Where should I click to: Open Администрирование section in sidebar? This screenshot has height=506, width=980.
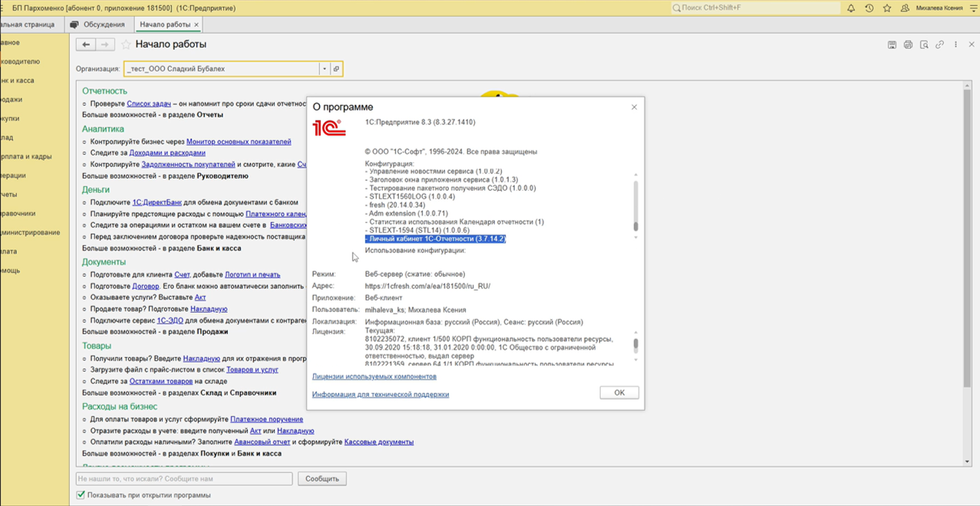(x=30, y=232)
